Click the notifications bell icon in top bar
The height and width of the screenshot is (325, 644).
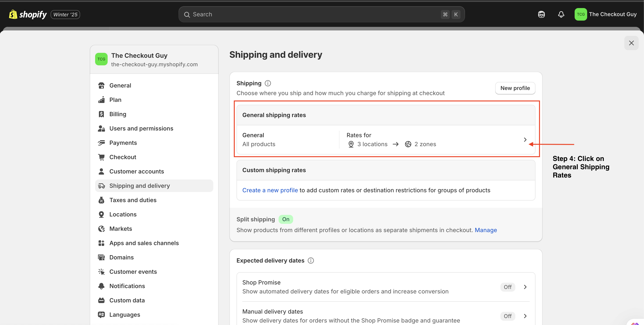[x=561, y=15]
